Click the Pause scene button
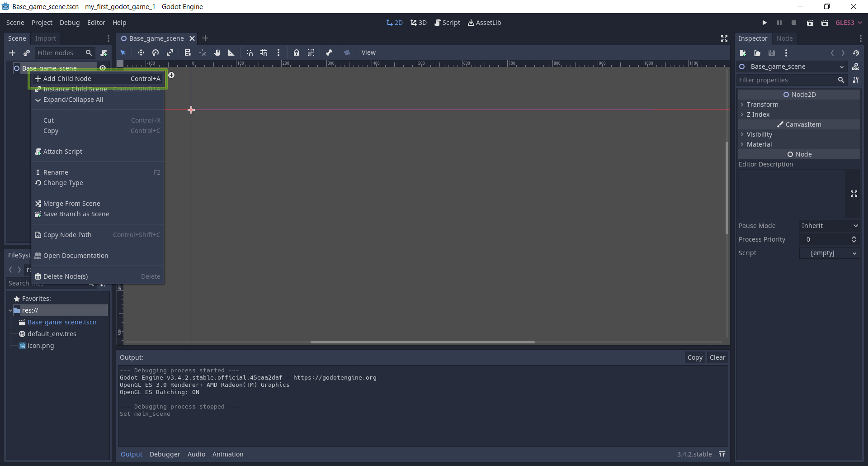Image resolution: width=868 pixels, height=466 pixels. click(x=779, y=23)
